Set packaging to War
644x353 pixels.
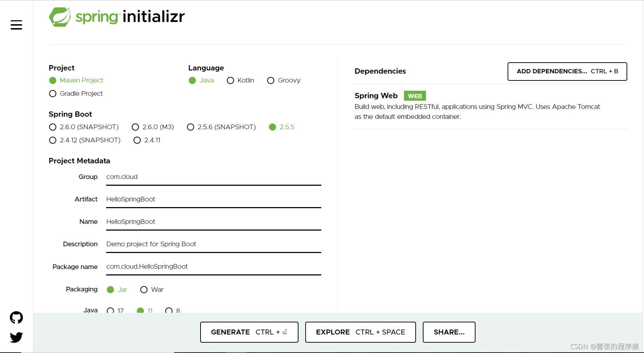click(152, 290)
